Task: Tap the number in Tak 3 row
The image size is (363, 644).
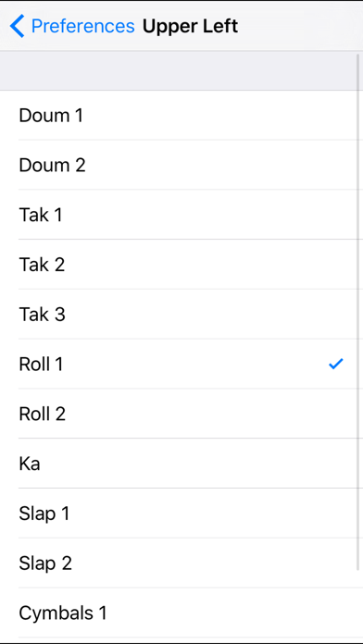Action: [x=59, y=315]
